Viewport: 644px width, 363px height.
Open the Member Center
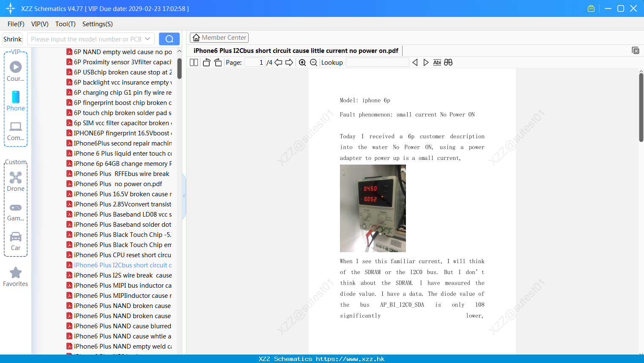219,38
